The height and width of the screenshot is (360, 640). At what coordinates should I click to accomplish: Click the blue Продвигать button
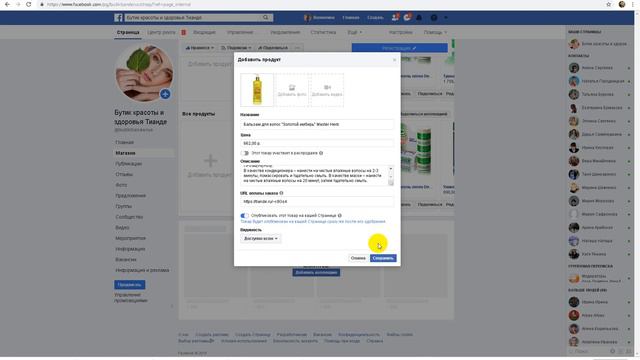coord(129,284)
